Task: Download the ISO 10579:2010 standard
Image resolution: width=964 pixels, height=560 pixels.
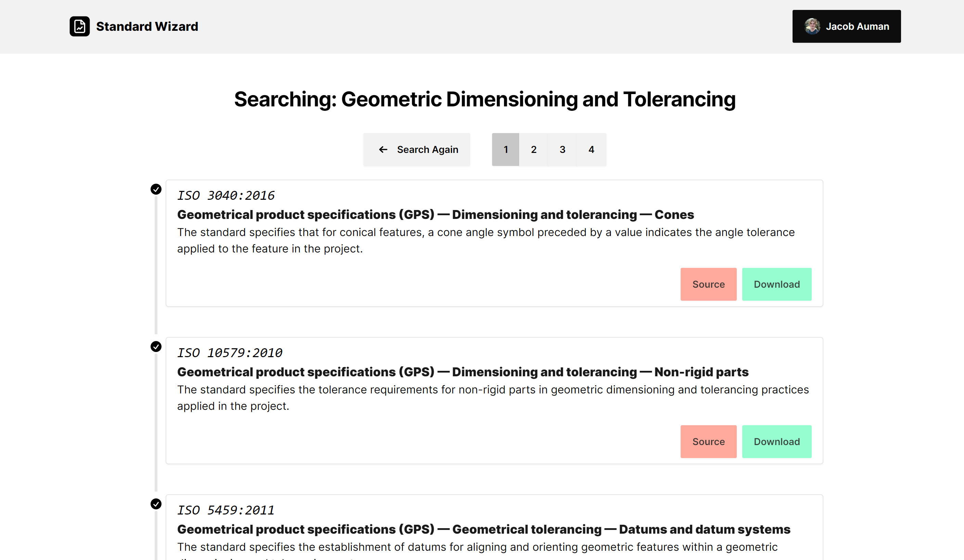Action: pyautogui.click(x=776, y=441)
